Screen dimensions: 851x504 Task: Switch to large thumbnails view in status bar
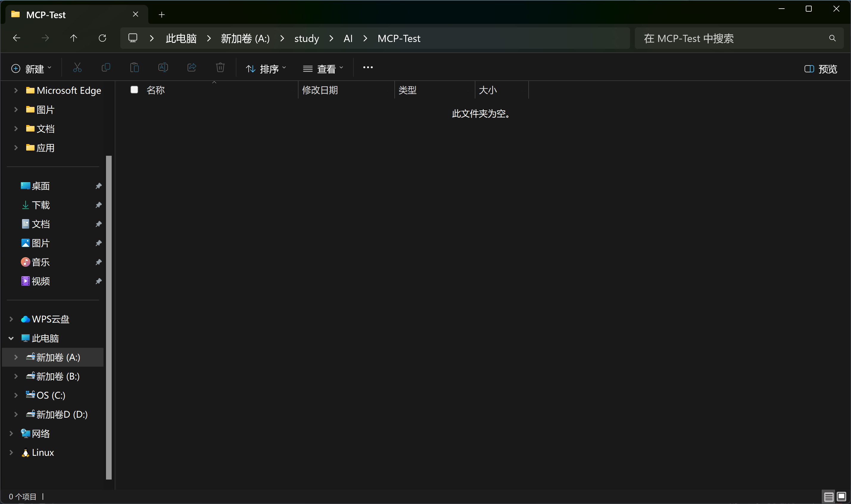pyautogui.click(x=841, y=497)
